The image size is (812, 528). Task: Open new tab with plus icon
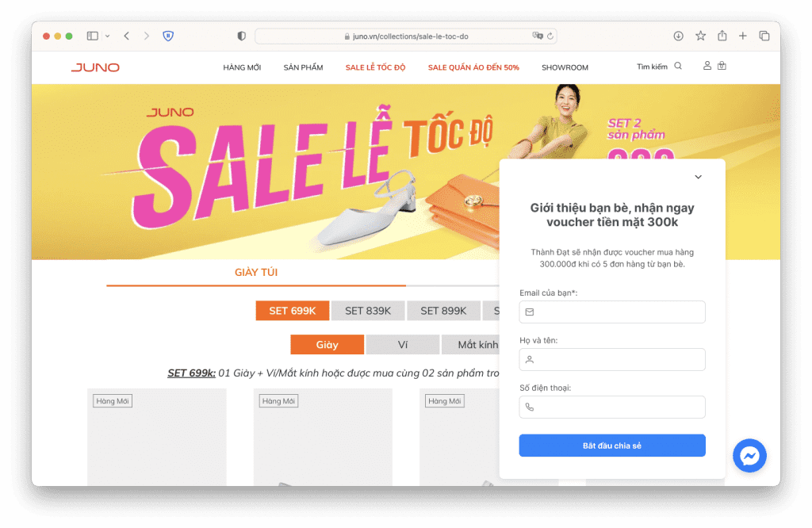point(743,36)
